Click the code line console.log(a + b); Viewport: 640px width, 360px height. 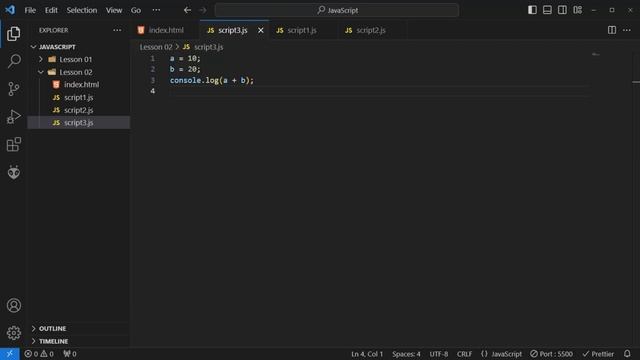212,80
